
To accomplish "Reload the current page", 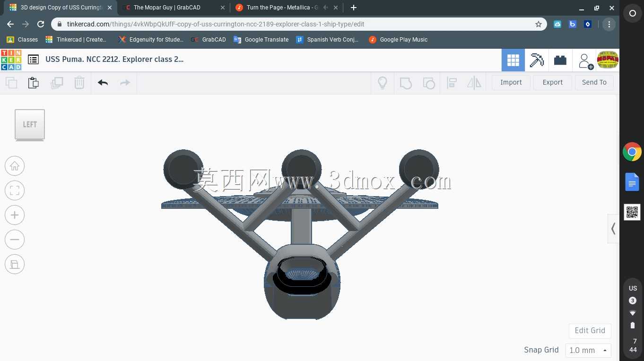I will pyautogui.click(x=41, y=24).
